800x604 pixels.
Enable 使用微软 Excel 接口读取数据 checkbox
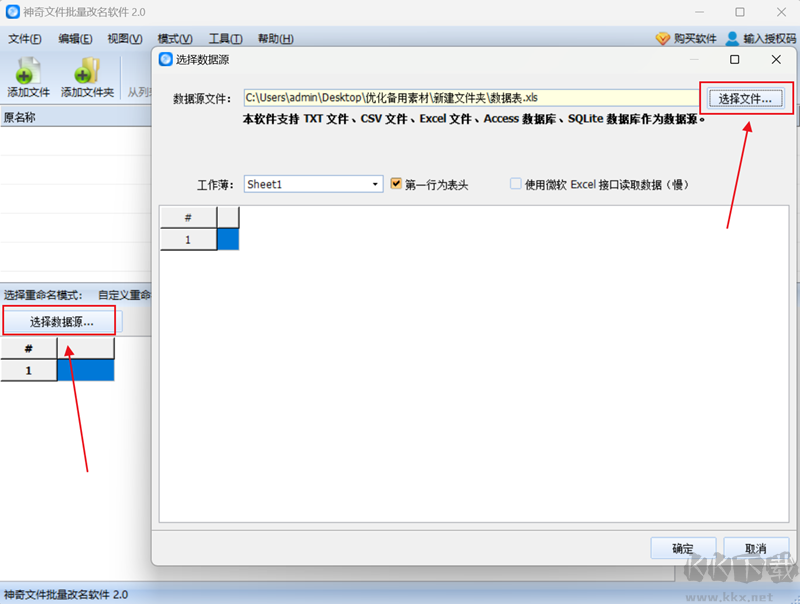click(516, 183)
